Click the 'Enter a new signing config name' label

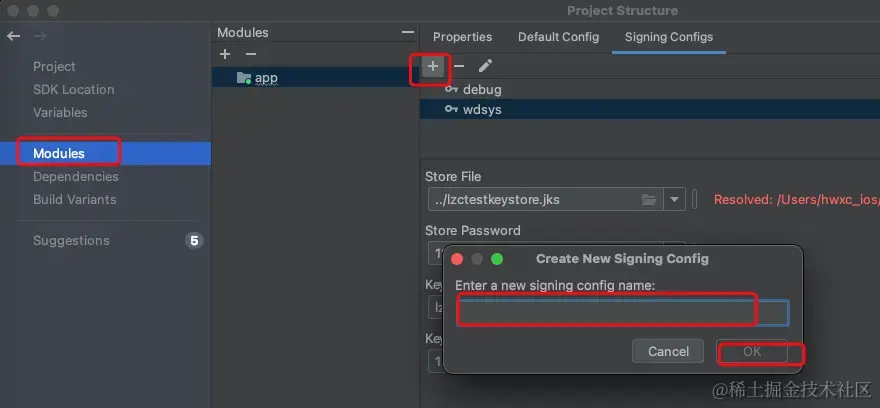tap(555, 286)
